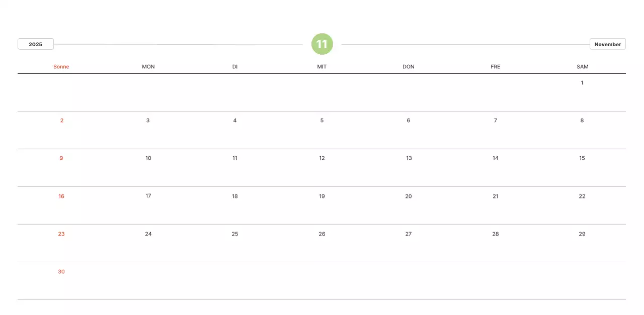The height and width of the screenshot is (315, 644).
Task: Select date 7 under FRE
Action: [x=496, y=121]
